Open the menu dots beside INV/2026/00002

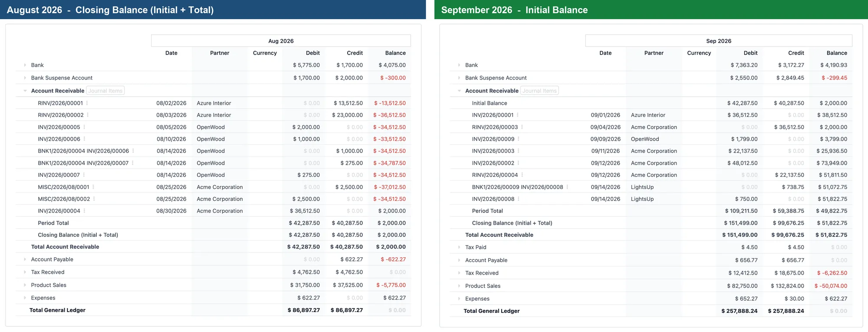click(519, 163)
